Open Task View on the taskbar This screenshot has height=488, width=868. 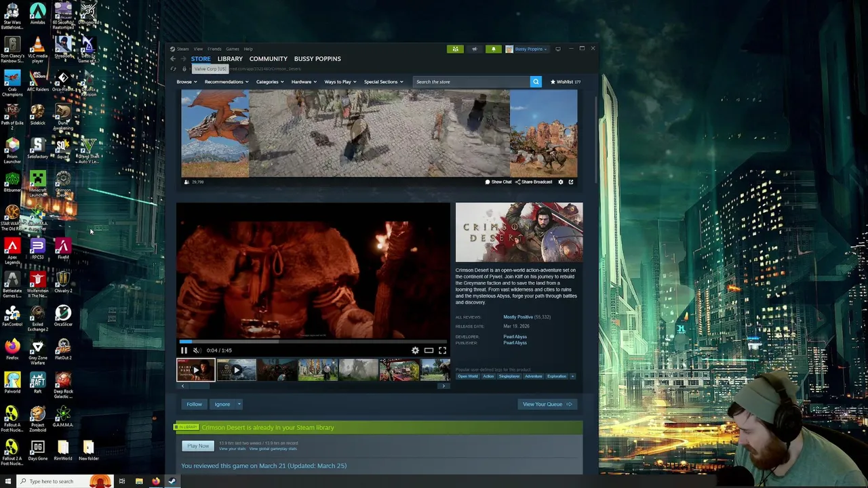tap(122, 481)
